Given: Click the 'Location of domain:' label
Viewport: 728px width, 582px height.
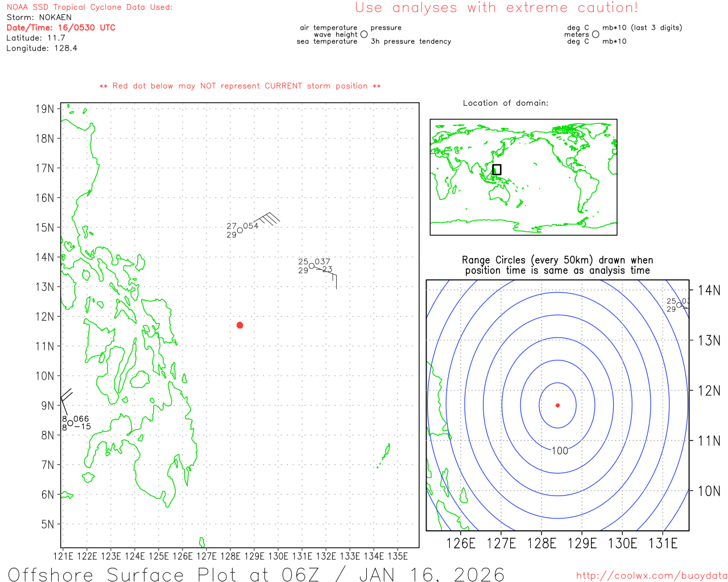Looking at the screenshot, I should click(506, 103).
